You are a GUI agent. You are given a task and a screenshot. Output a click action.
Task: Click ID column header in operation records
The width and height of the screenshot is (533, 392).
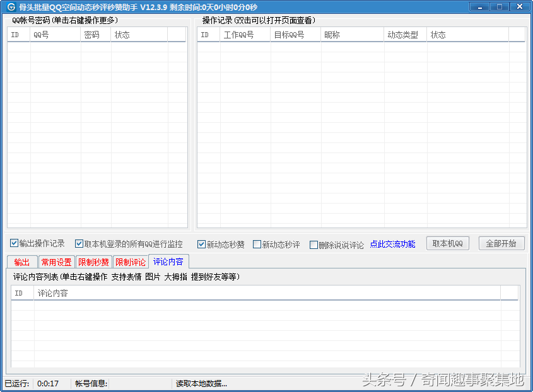coord(208,35)
